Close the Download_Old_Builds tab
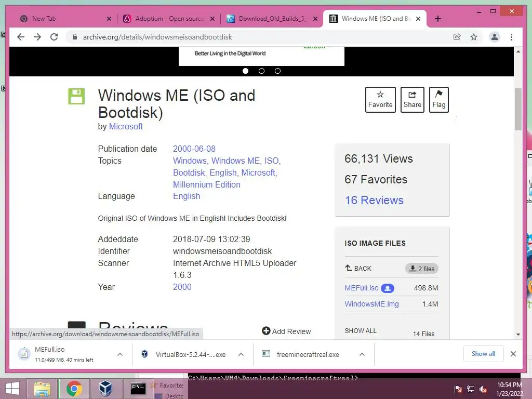The width and height of the screenshot is (532, 399). point(315,19)
